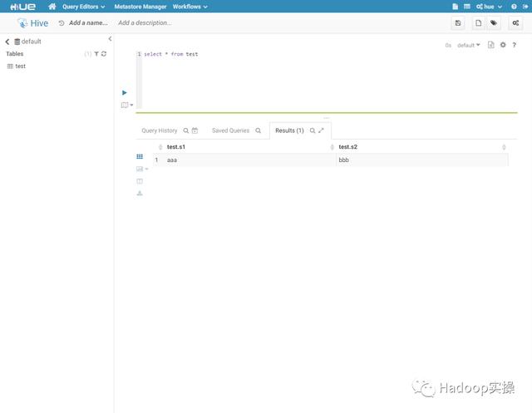
Task: Select the Results (1) tab
Action: (x=289, y=130)
